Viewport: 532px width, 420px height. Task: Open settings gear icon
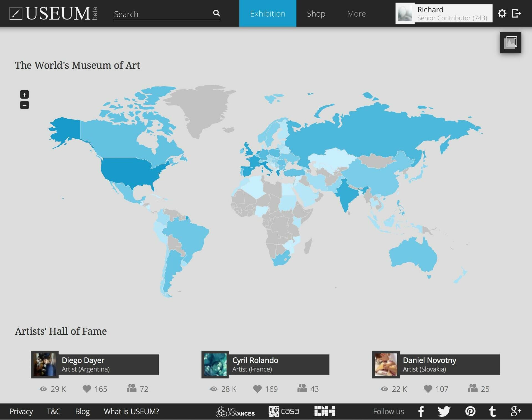pos(502,13)
